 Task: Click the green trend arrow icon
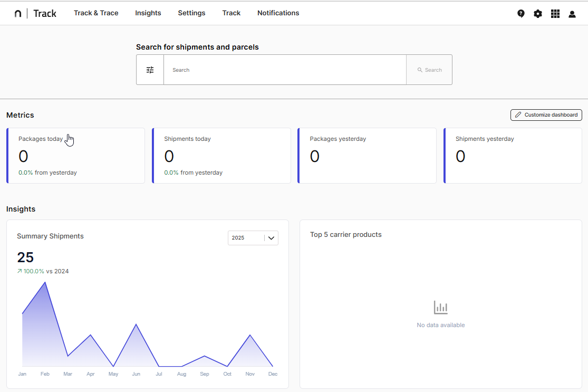click(x=20, y=271)
